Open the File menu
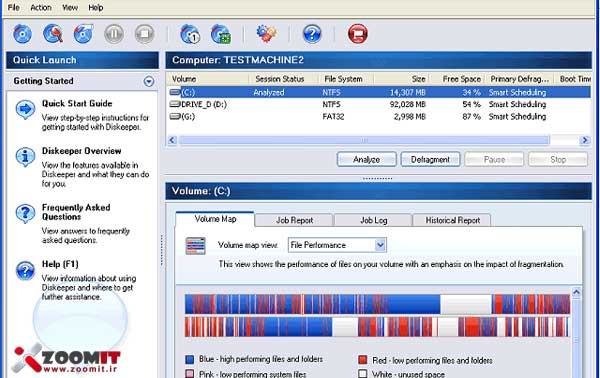 (x=14, y=7)
